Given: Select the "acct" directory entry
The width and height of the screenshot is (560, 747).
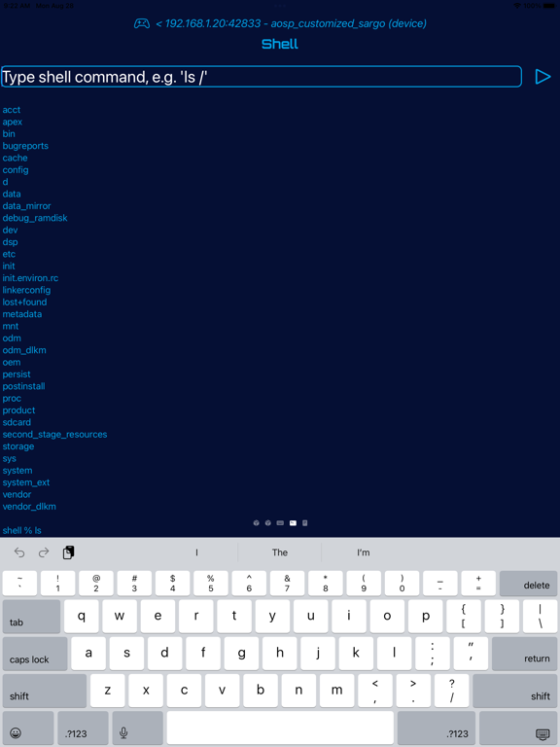Looking at the screenshot, I should 12,110.
